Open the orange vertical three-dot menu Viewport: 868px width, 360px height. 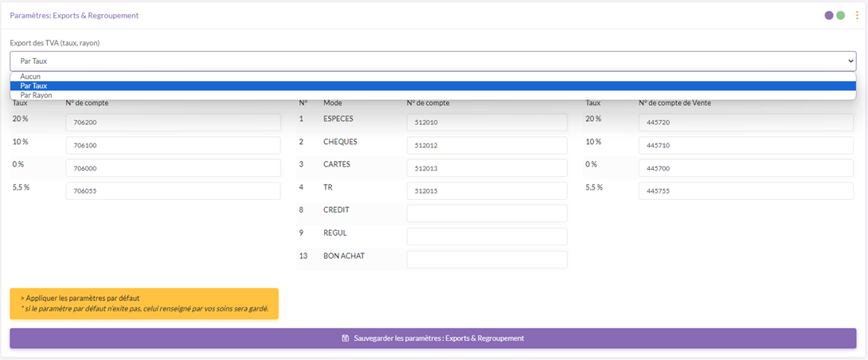pyautogui.click(x=857, y=15)
